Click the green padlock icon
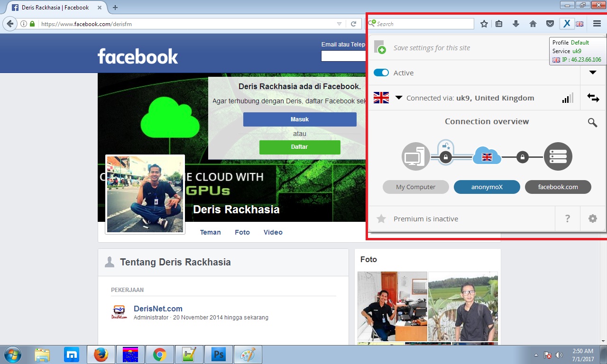The height and width of the screenshot is (364, 607). tap(32, 24)
